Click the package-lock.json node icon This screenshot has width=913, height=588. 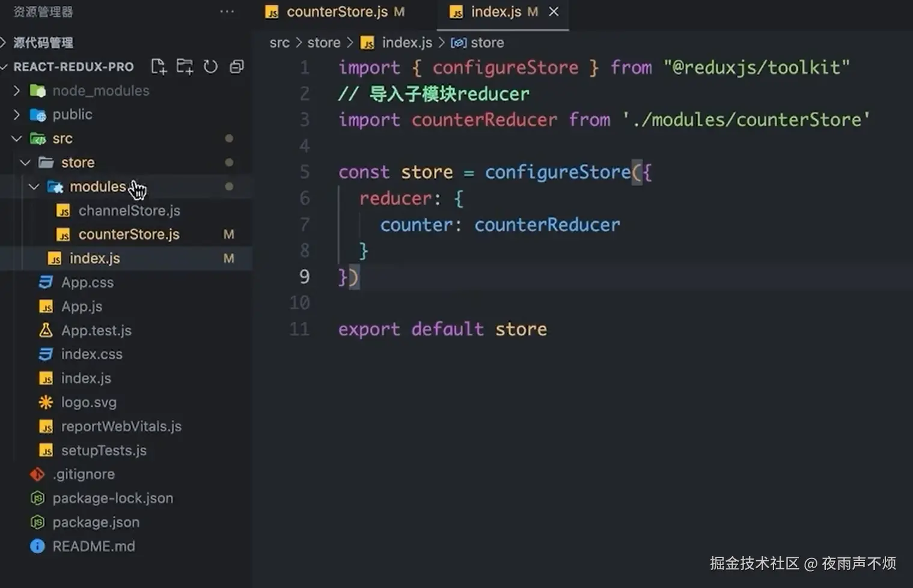pos(37,499)
